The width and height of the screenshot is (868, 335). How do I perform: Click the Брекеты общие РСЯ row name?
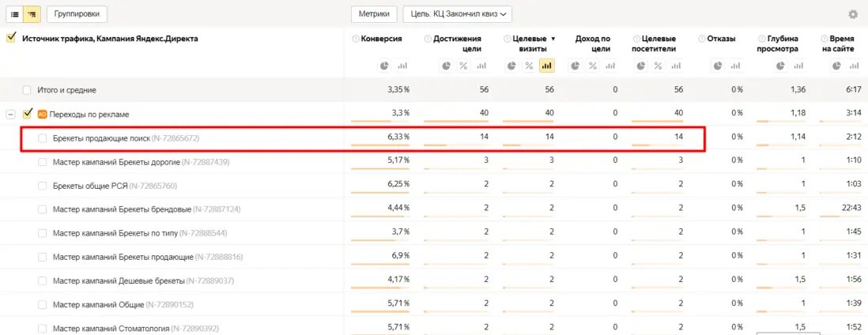tap(89, 186)
